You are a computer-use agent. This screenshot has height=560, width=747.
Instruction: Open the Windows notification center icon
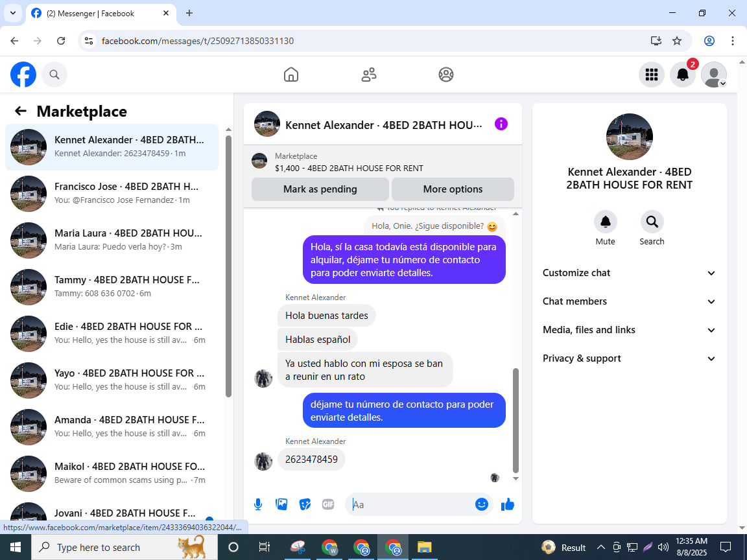tap(726, 547)
